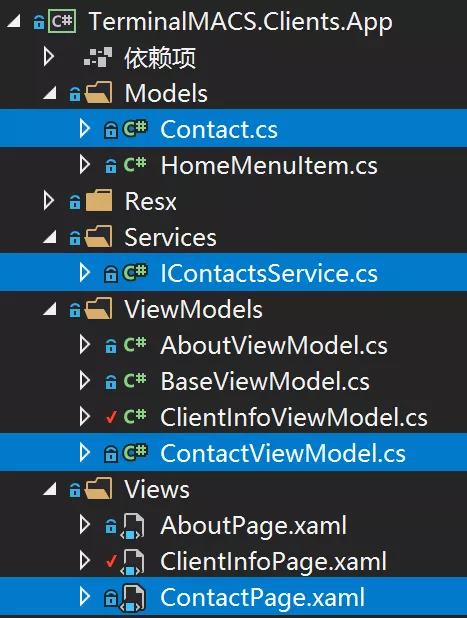Select the 依赖项 tree item
Screen dimensions: 467x618
pyautogui.click(x=160, y=58)
